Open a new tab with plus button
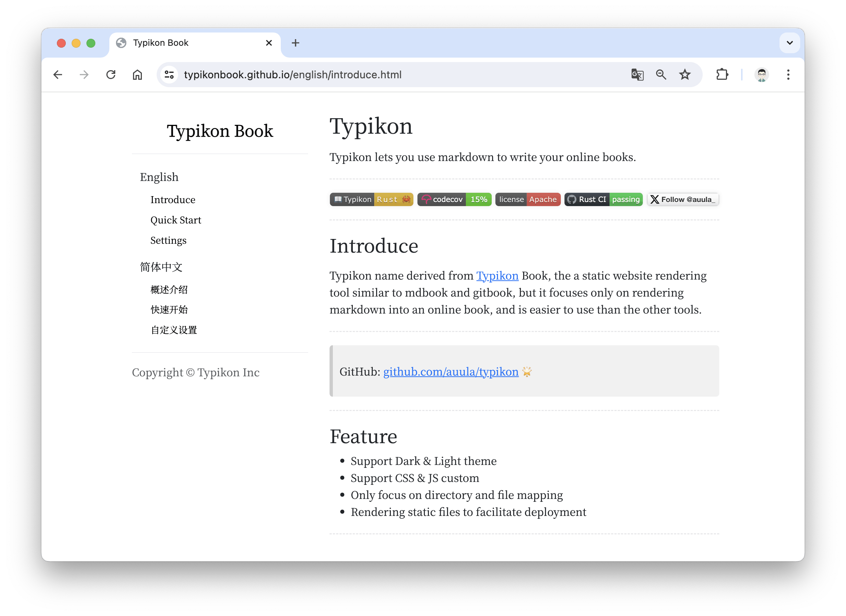 click(296, 43)
